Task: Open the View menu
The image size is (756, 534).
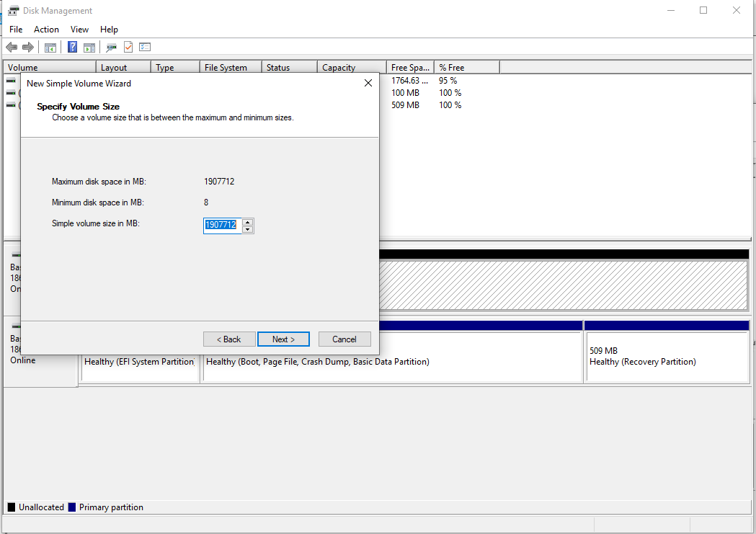Action: tap(79, 30)
